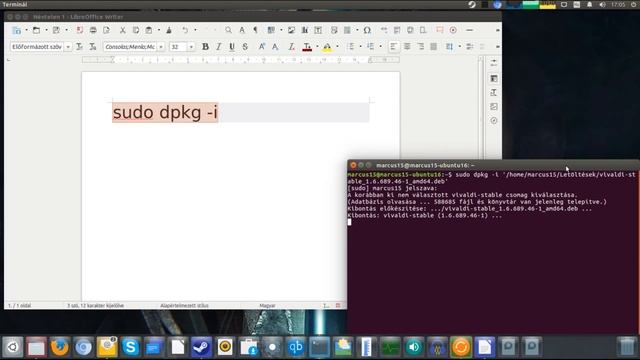The height and width of the screenshot is (360, 640).
Task: Toggle unordered bullet list icon
Action: [351, 47]
